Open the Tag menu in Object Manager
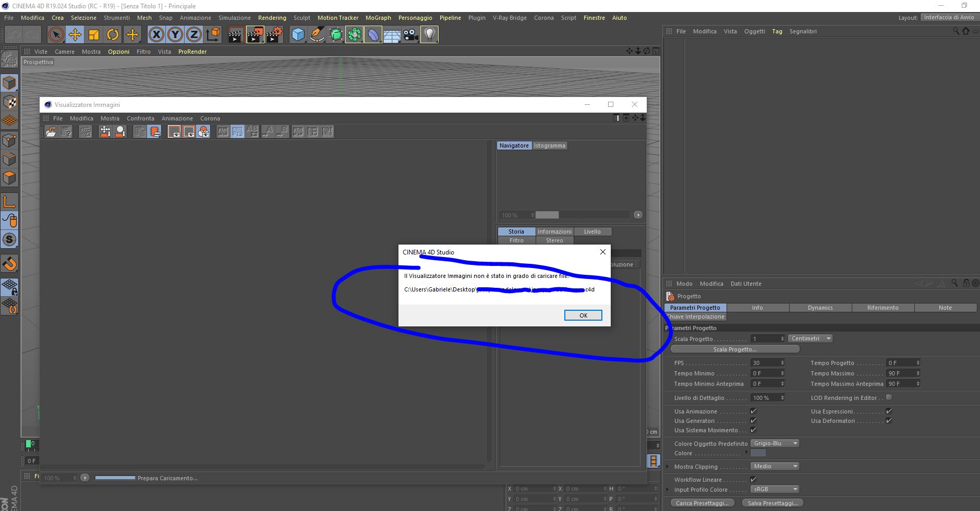 point(777,31)
